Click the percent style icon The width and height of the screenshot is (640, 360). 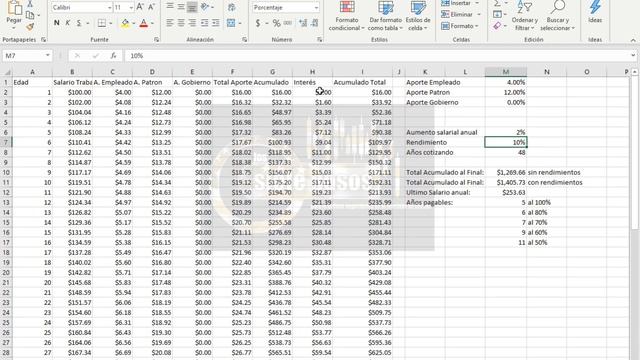[276, 23]
